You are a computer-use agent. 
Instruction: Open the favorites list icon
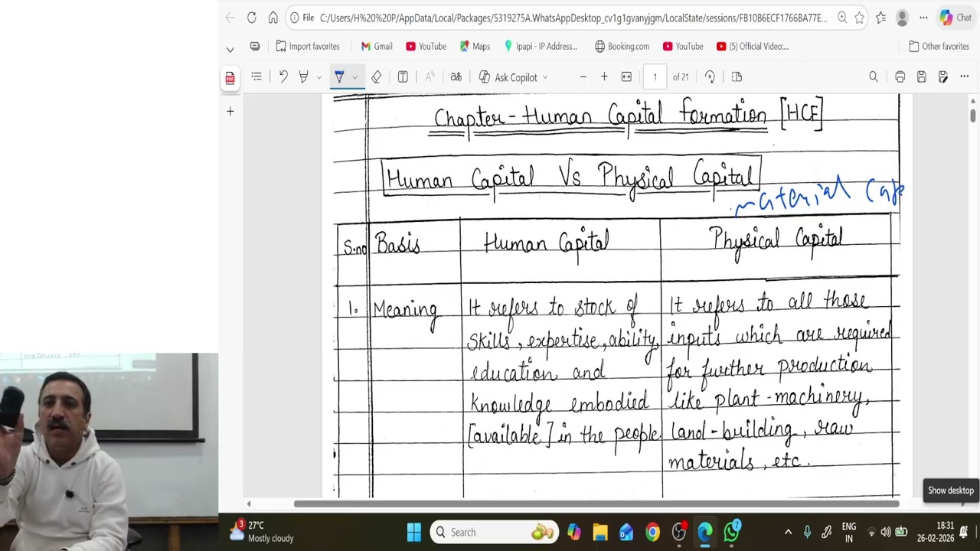(881, 18)
